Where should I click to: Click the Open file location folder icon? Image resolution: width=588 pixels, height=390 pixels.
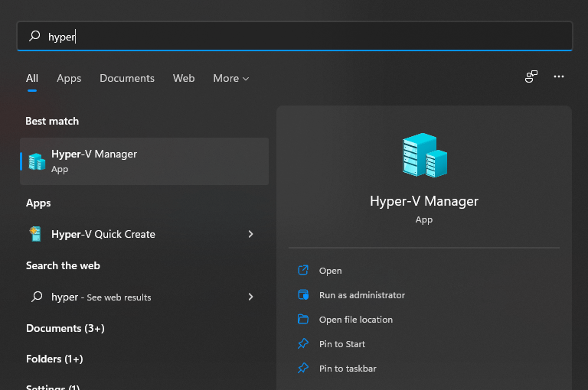pyautogui.click(x=303, y=319)
